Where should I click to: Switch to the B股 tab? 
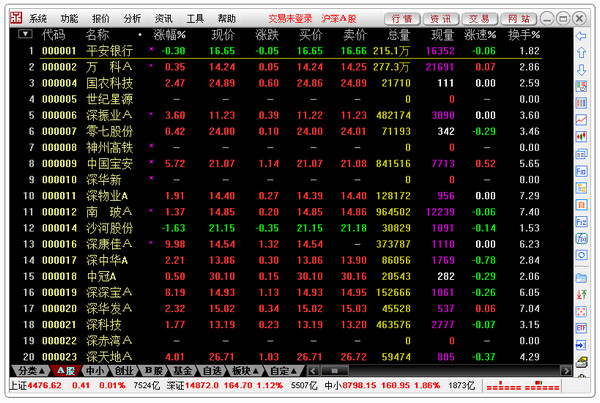tap(153, 370)
